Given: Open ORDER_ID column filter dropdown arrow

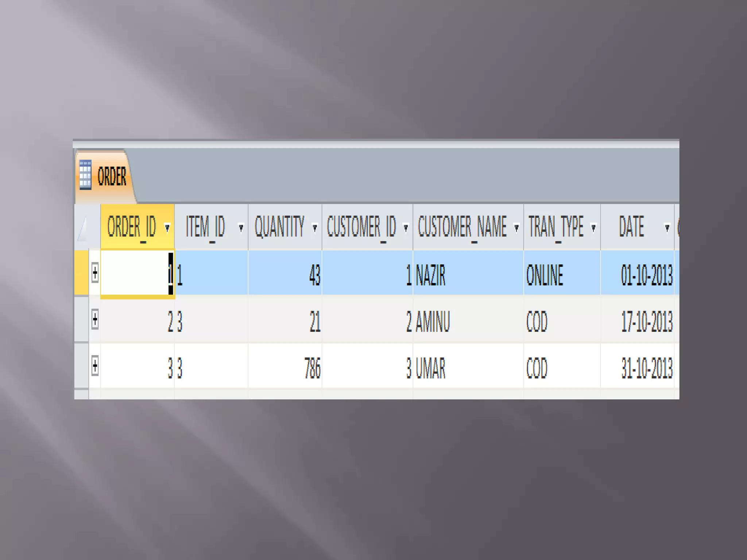Looking at the screenshot, I should coord(167,228).
